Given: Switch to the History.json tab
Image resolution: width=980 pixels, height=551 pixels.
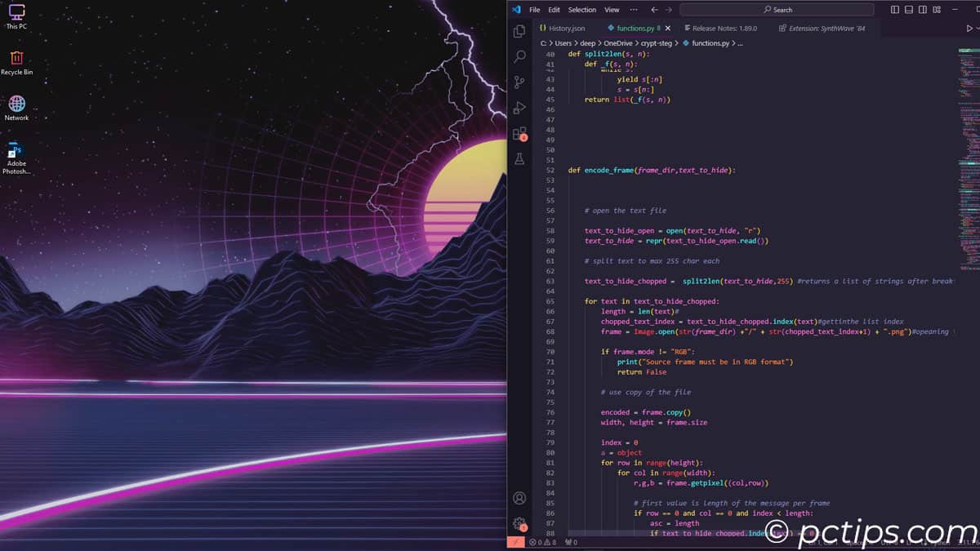Looking at the screenshot, I should pos(565,27).
